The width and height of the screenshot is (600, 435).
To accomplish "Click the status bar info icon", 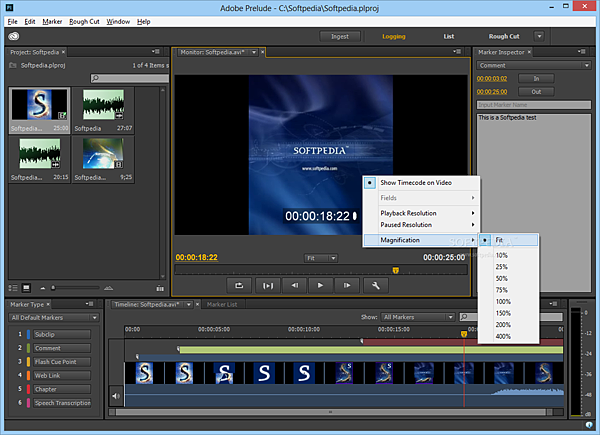I will click(x=589, y=425).
